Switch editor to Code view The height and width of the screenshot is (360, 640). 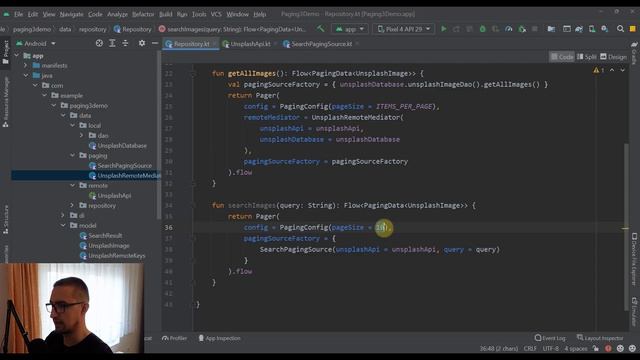pos(562,57)
